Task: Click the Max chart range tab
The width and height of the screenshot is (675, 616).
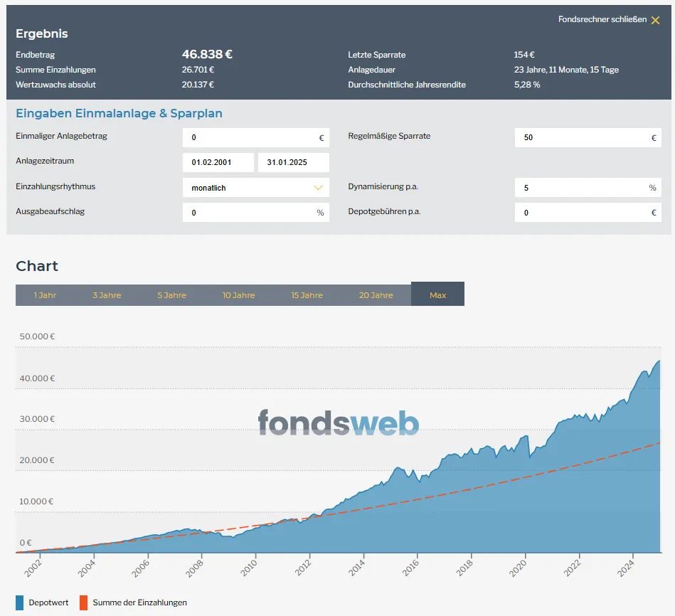Action: [x=438, y=294]
